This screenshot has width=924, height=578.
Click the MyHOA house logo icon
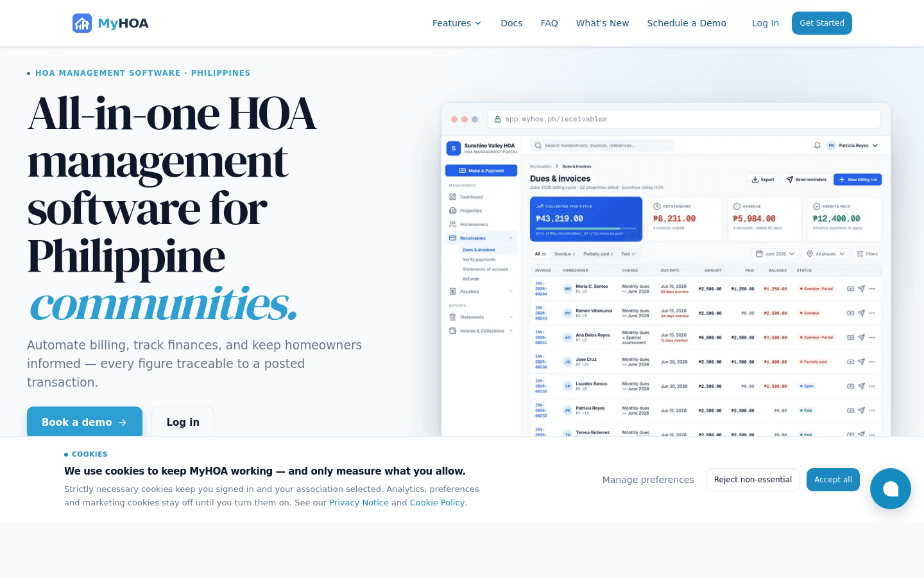82,23
